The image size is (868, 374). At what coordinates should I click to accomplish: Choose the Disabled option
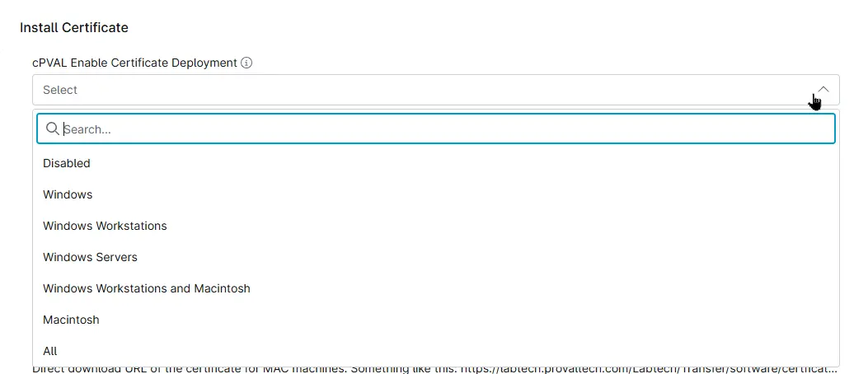point(436,163)
